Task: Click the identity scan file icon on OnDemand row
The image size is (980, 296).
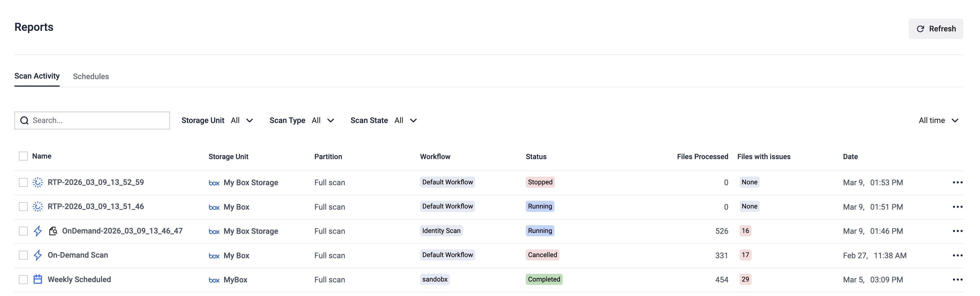Action: [x=53, y=231]
